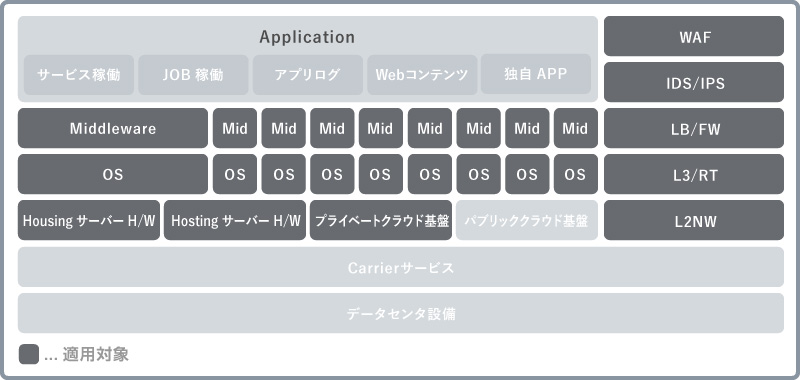
Task: Select the サービス稼働 box
Action: [x=79, y=75]
